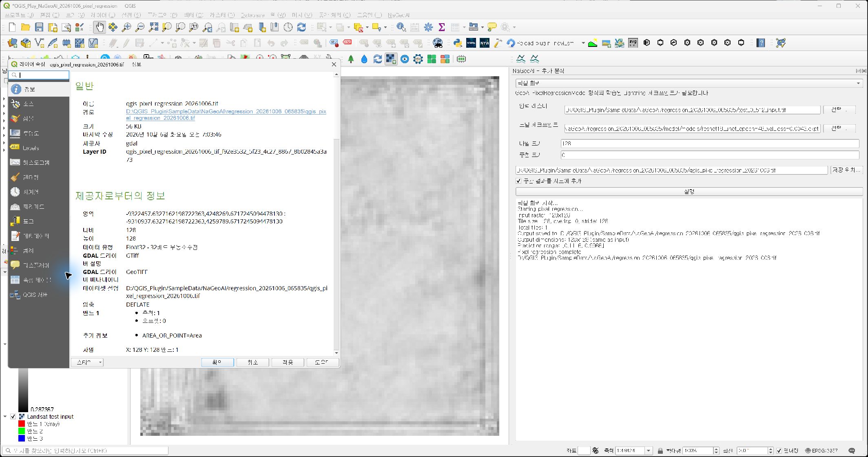Click the purple Sigma statistics icon

[442, 27]
